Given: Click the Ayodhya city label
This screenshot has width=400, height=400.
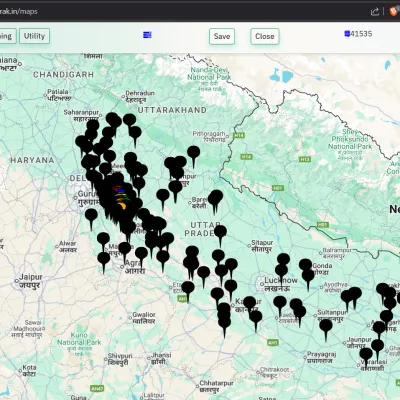Looking at the screenshot, I should click(x=336, y=287).
